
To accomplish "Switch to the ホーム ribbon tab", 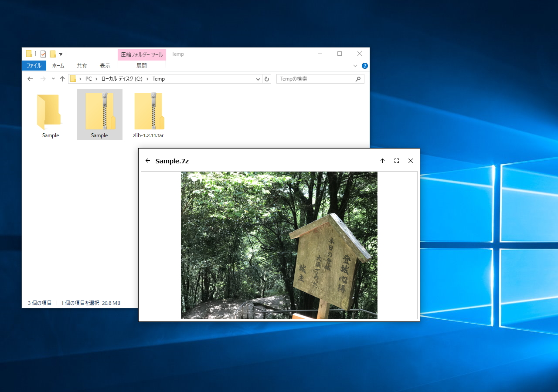I will [58, 66].
